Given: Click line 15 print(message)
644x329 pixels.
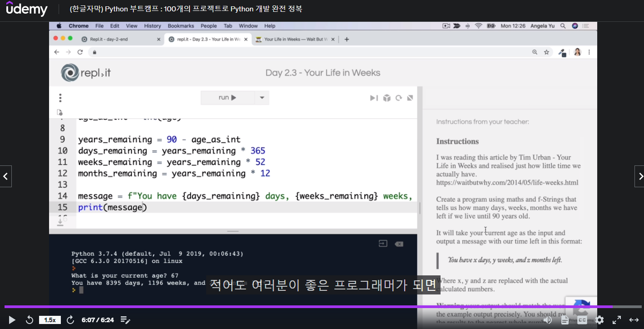Looking at the screenshot, I should [113, 207].
